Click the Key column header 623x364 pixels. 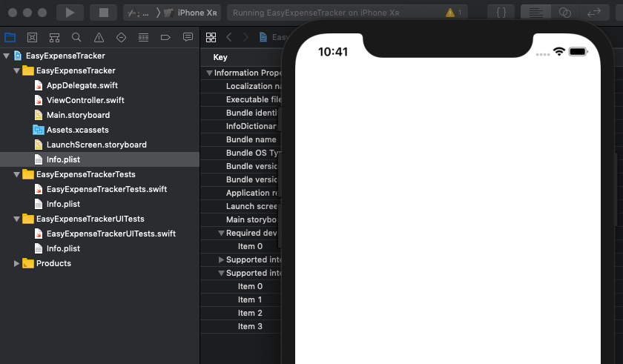220,58
